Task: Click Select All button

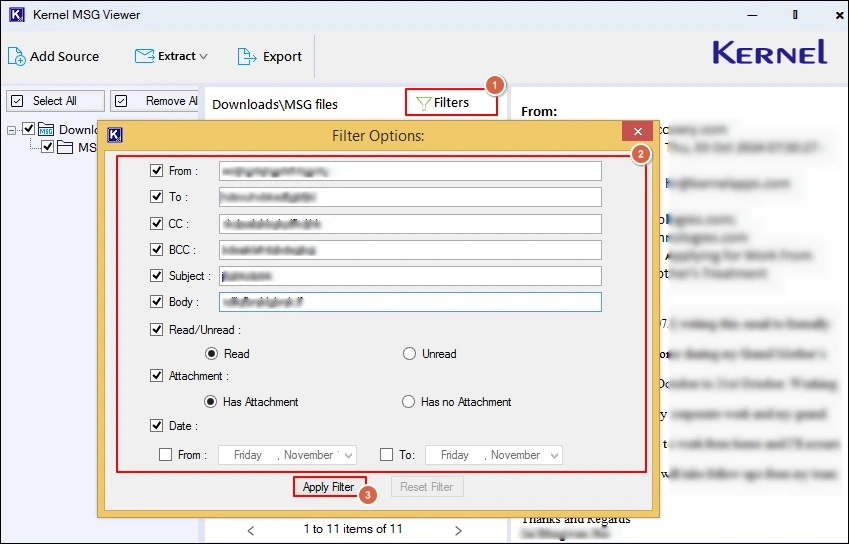Action: pos(55,101)
